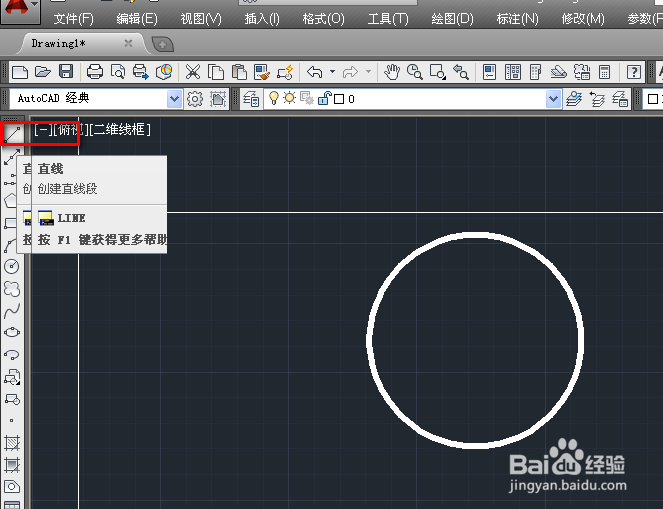This screenshot has width=663, height=509.
Task: Click the 3D Print icon
Action: [164, 72]
